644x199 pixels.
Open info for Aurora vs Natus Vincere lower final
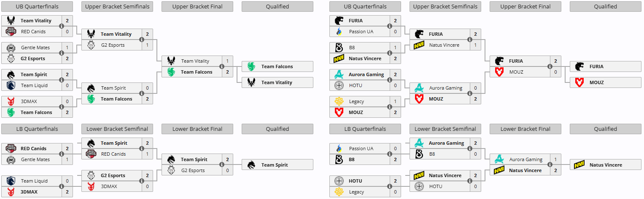coord(550,165)
